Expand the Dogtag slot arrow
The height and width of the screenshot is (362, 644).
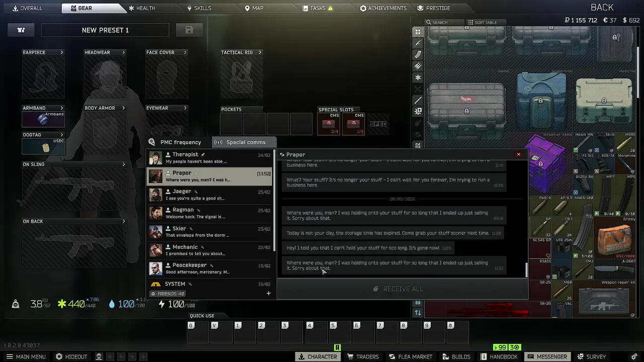[62, 135]
